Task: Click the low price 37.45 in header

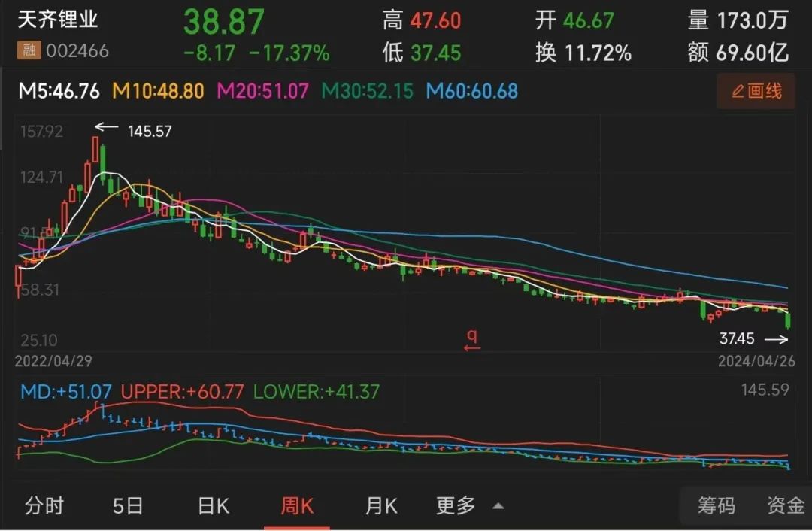Action: pos(435,53)
